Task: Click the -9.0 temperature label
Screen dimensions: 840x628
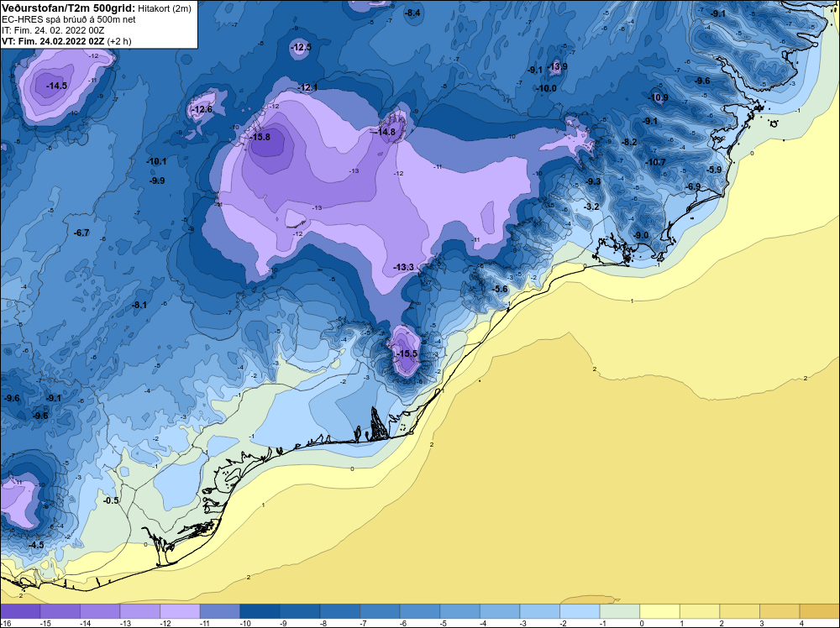Action: click(x=640, y=235)
